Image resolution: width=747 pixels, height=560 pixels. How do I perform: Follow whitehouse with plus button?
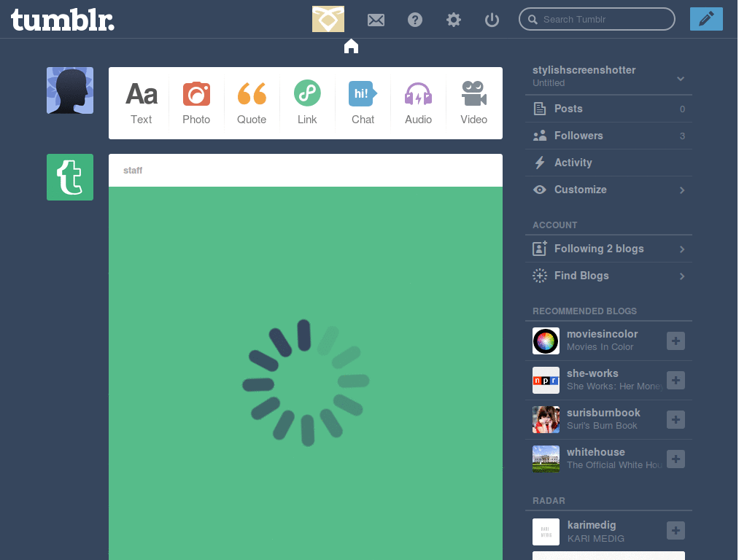[676, 459]
